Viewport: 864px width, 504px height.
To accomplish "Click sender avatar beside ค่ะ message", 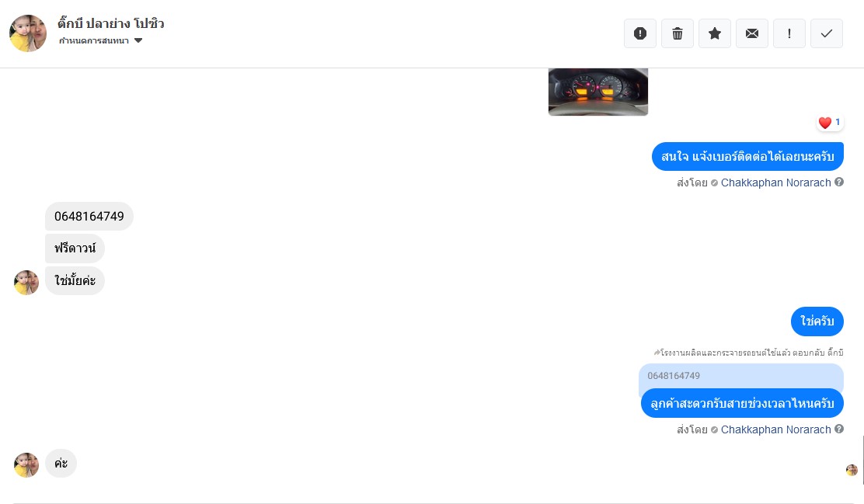I will (x=26, y=465).
